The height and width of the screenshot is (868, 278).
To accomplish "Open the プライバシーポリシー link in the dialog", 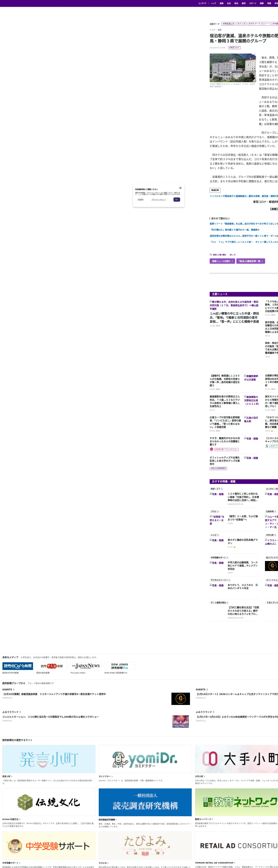I will 159,199.
